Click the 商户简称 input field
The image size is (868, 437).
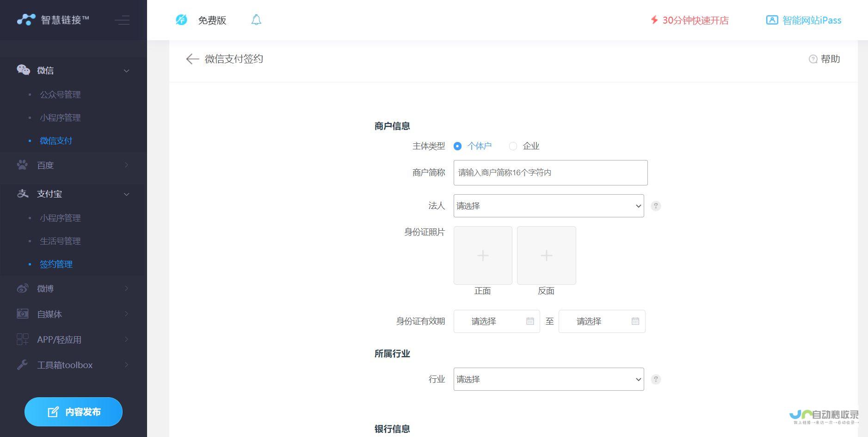pyautogui.click(x=550, y=172)
